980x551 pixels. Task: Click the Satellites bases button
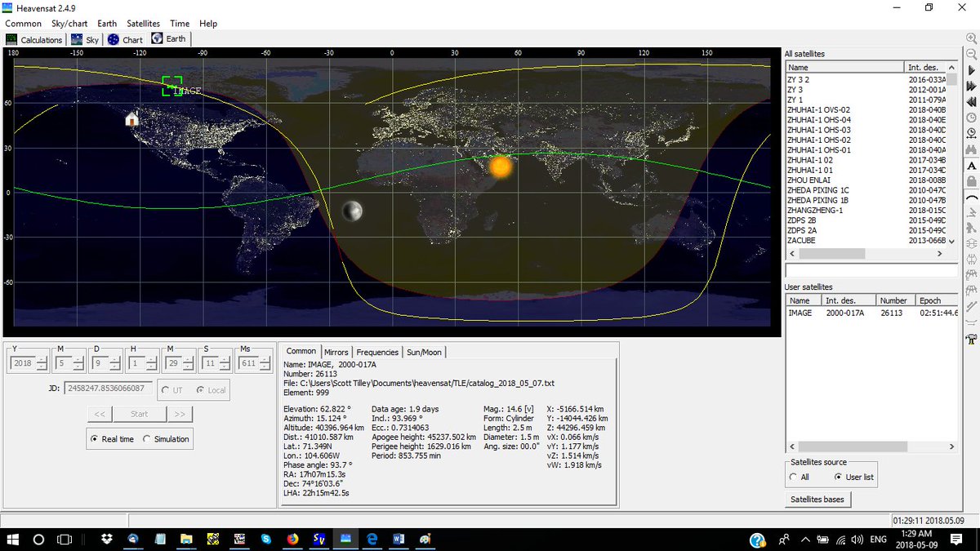tap(817, 499)
